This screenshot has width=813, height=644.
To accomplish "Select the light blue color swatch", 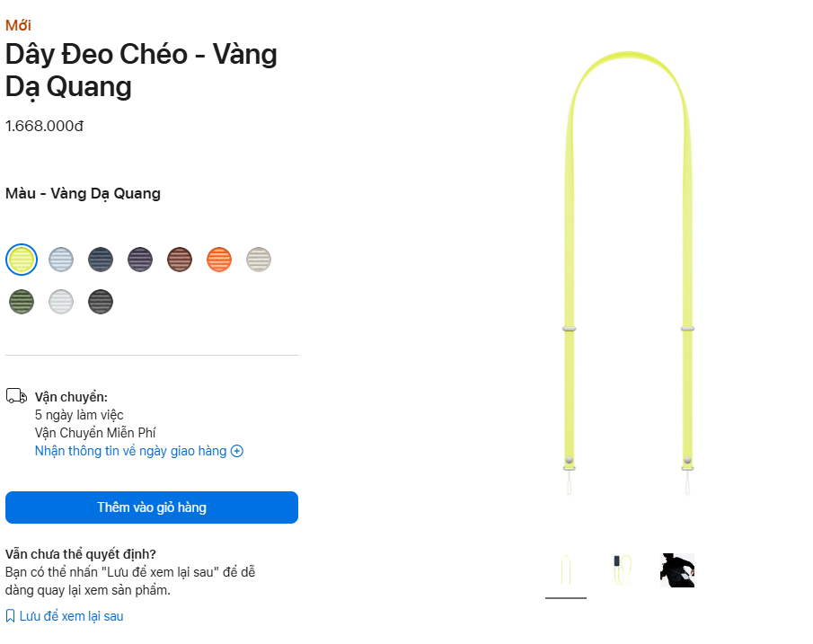I will click(x=61, y=259).
